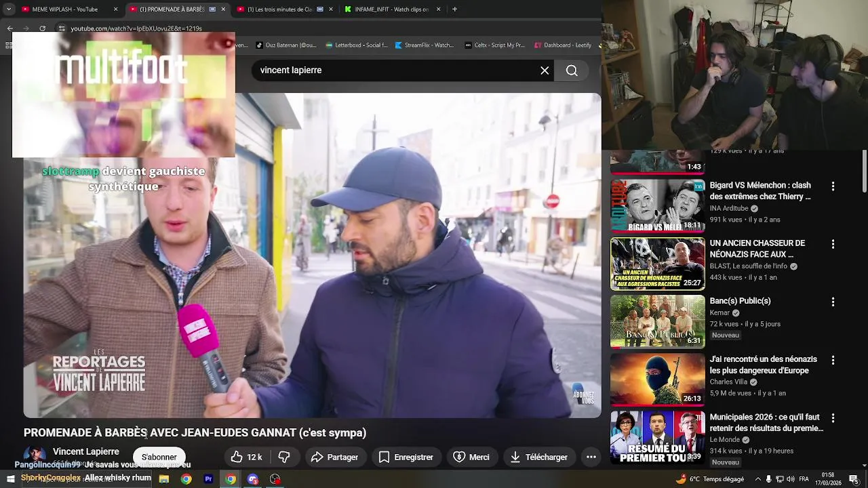Reload the page with the refresh icon
Image resolution: width=868 pixels, height=488 pixels.
point(42,28)
